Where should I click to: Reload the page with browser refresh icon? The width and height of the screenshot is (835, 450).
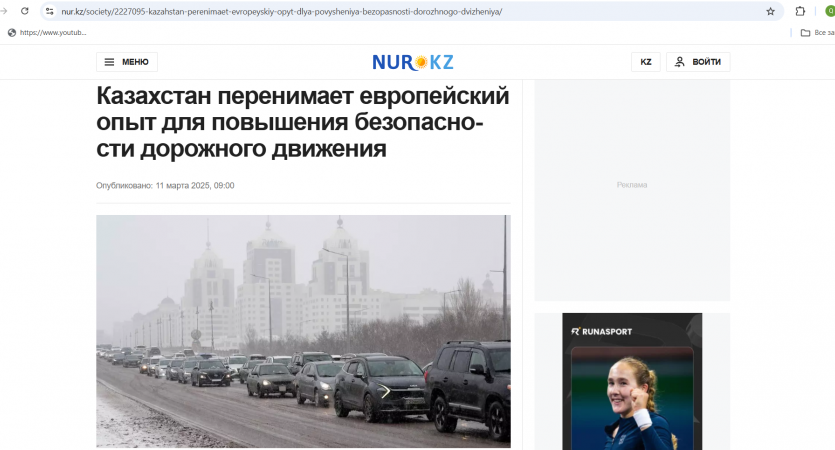pyautogui.click(x=24, y=11)
